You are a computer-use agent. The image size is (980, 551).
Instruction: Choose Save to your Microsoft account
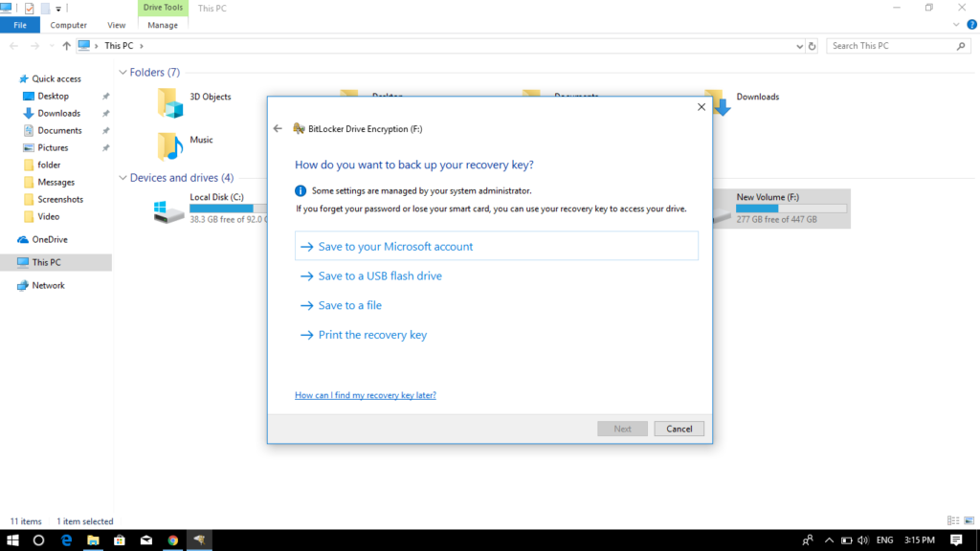click(497, 246)
